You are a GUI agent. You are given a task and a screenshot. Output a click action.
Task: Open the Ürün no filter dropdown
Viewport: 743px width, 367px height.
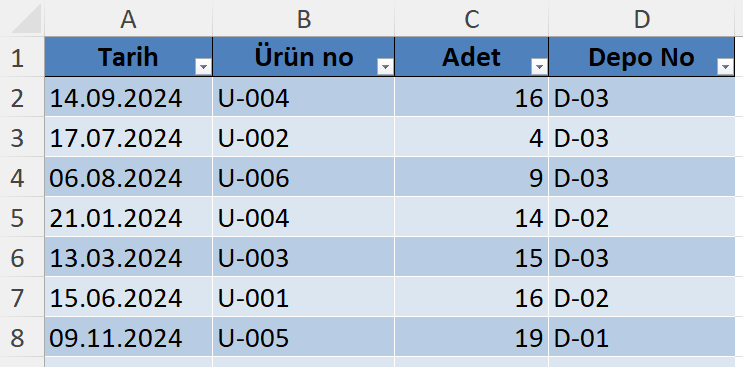pyautogui.click(x=385, y=68)
